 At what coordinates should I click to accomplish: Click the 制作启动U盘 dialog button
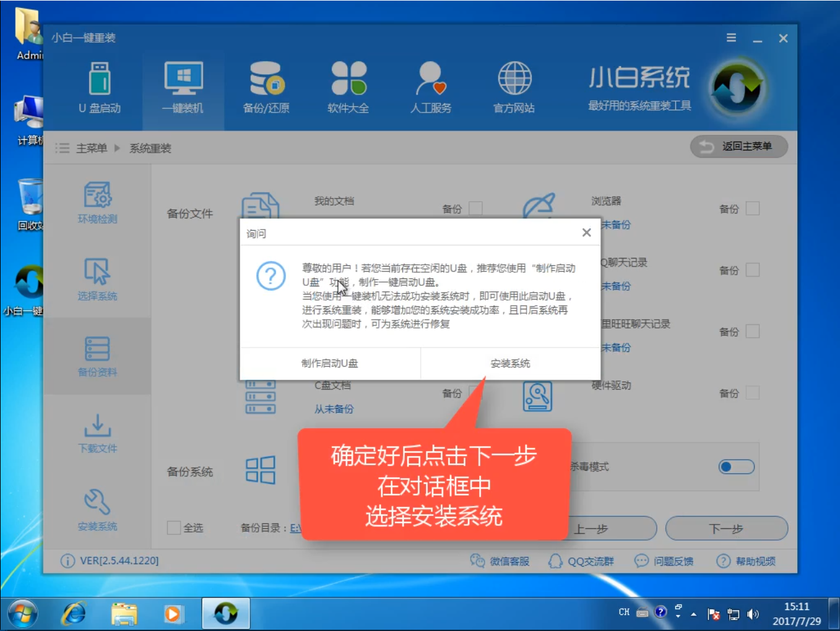pos(330,363)
